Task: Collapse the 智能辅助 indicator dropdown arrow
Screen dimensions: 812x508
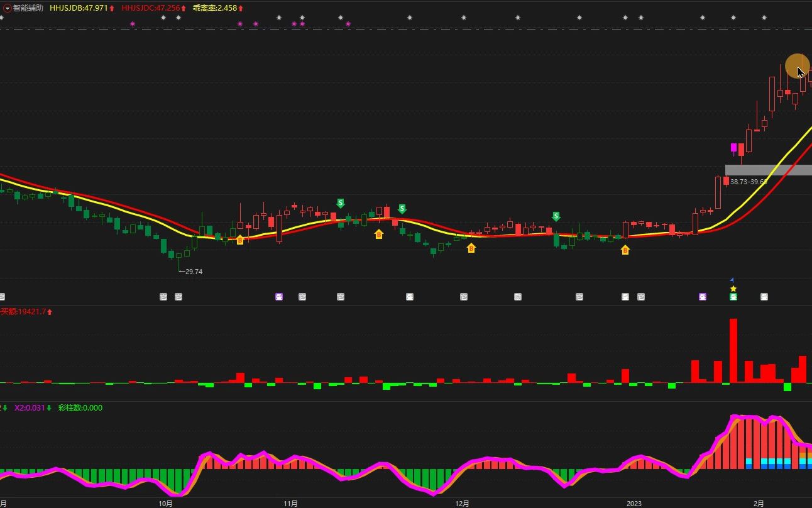Action: 8,8
